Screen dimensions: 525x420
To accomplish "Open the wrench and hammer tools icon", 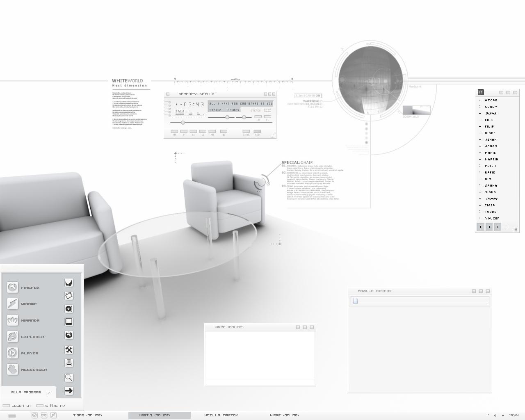I will click(x=69, y=350).
